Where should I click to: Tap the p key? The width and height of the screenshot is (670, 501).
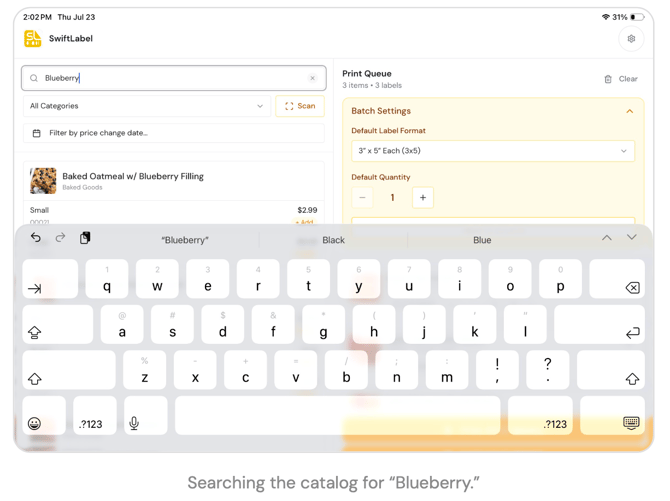click(560, 279)
